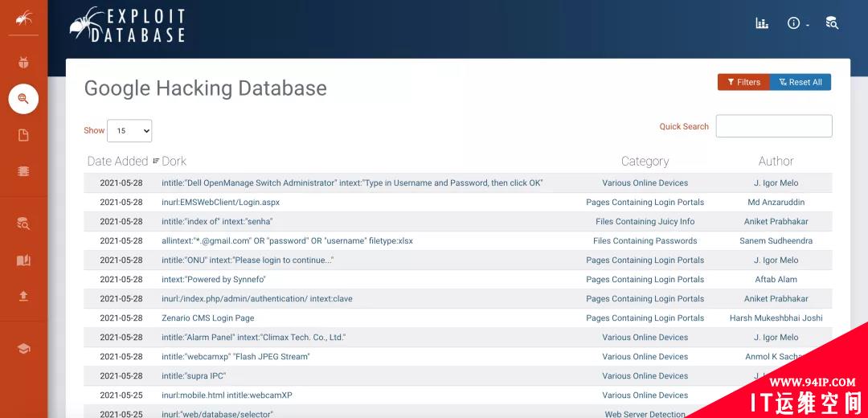Click the spider logo icon in sidebar

[x=23, y=18]
